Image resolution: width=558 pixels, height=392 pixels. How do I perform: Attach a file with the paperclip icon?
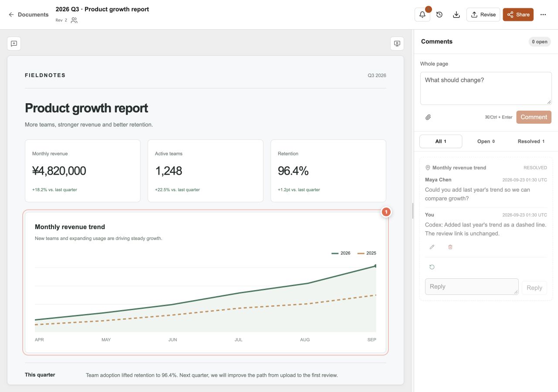tap(428, 117)
